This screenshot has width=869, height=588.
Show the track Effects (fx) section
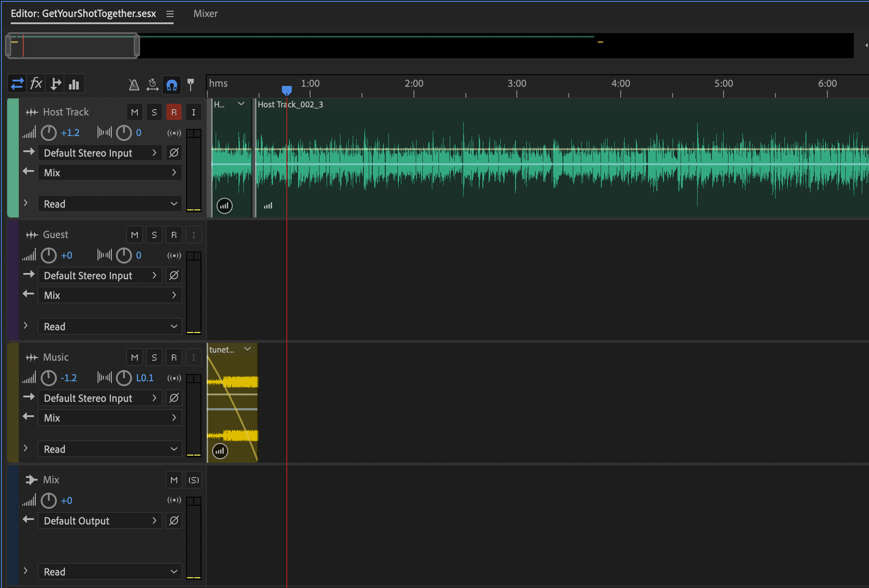click(36, 84)
